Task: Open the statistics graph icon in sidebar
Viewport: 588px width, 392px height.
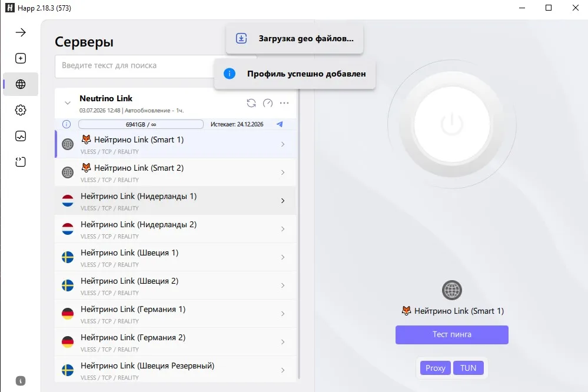Action: tap(21, 136)
